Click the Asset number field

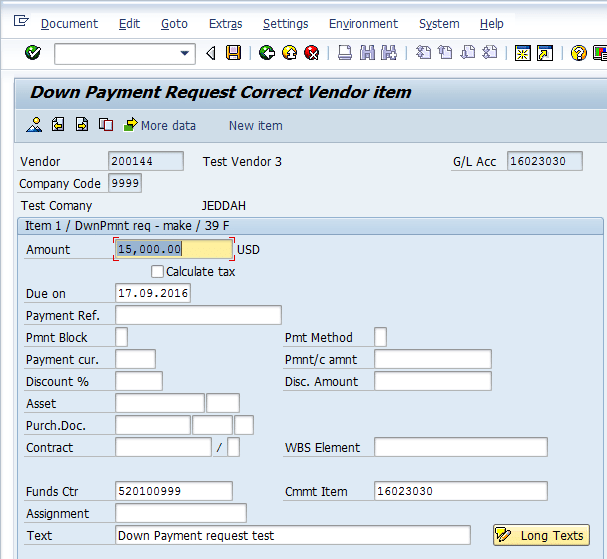tap(160, 403)
